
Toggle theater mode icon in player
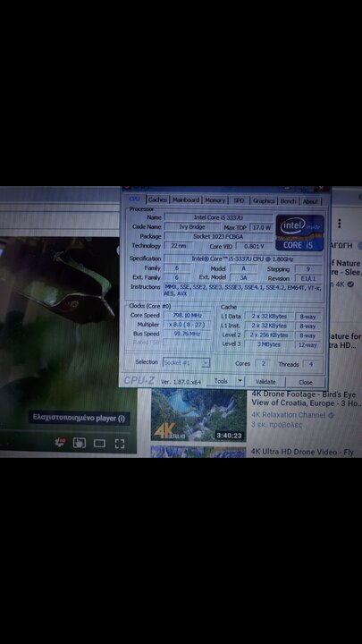click(x=99, y=443)
